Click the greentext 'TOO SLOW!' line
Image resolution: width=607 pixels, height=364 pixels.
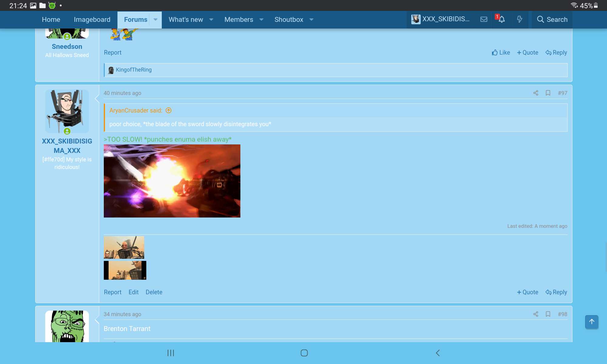point(168,139)
